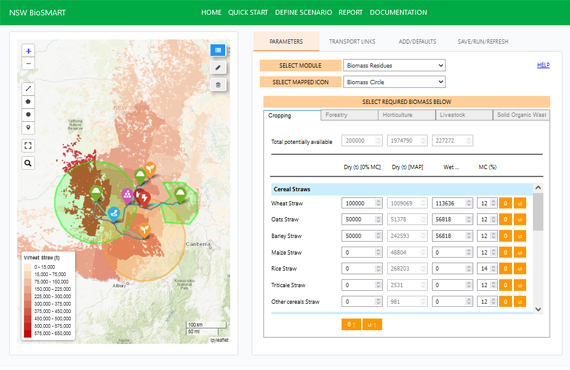Viewport: 570px width, 370px height.
Task: Select the place marker tool
Action: click(28, 128)
